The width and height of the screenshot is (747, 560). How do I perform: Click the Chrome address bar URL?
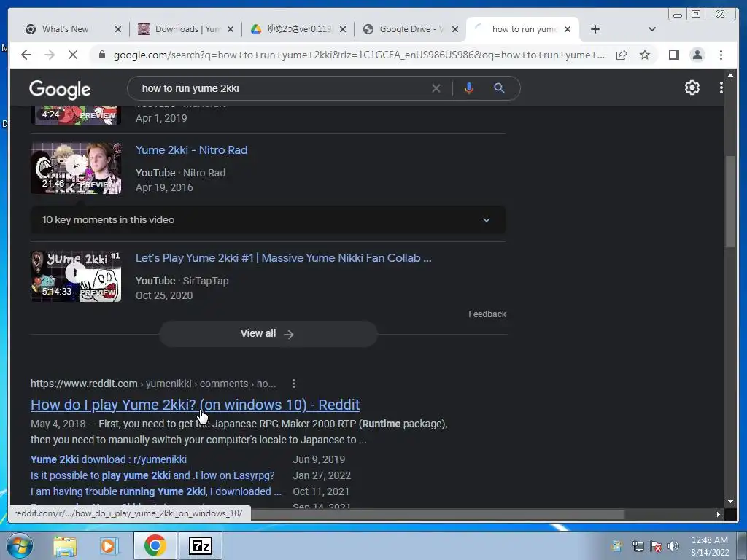click(359, 55)
